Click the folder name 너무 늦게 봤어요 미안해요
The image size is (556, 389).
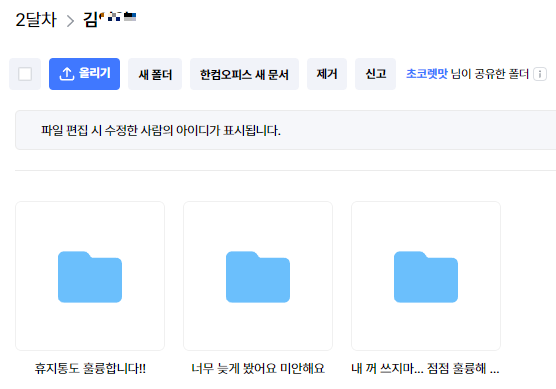tap(258, 368)
